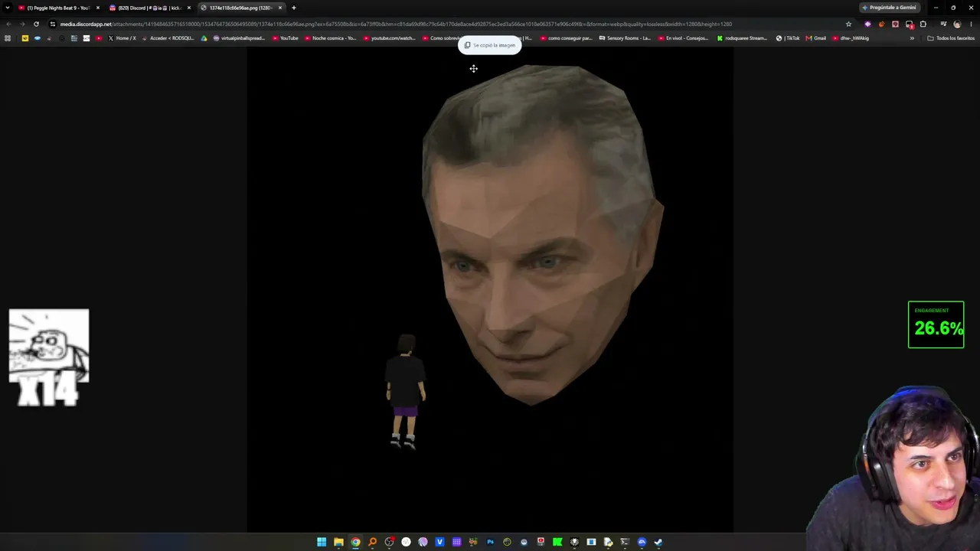Click the Pregúntale a Gemini button
The height and width of the screenshot is (551, 980).
[889, 8]
